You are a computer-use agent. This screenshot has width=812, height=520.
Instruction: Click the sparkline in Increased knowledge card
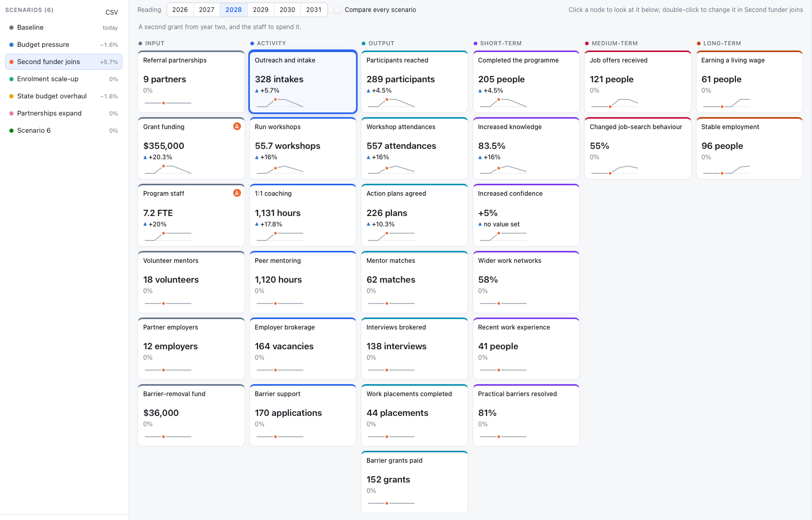point(503,169)
